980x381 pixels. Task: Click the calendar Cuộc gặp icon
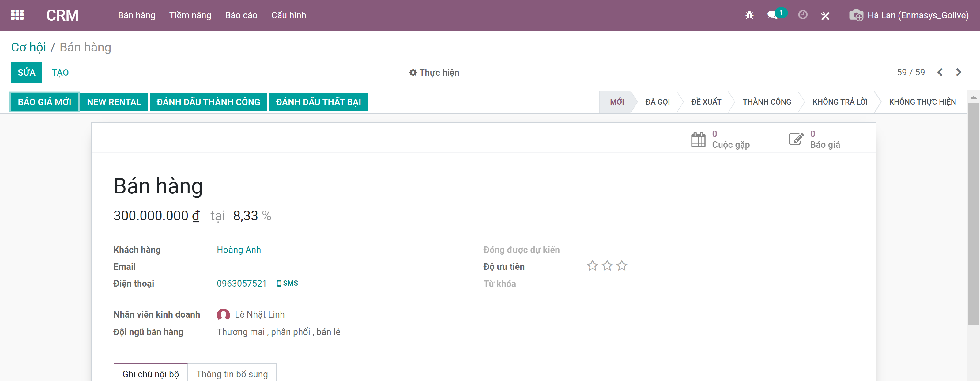pos(698,139)
